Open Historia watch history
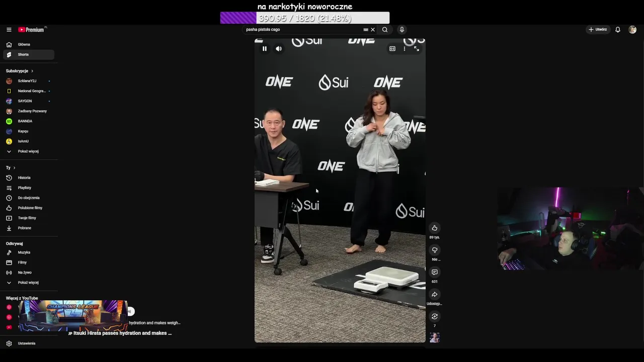This screenshot has width=644, height=362. [29, 177]
